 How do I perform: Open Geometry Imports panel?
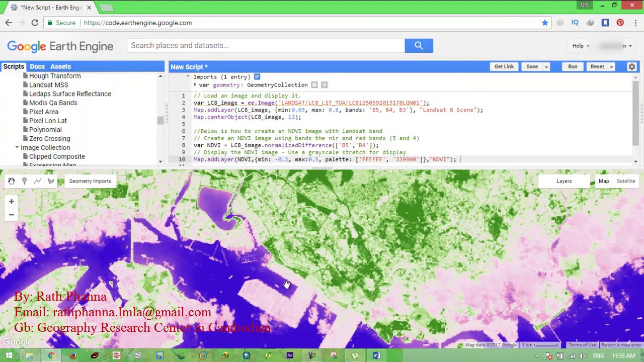[x=90, y=181]
